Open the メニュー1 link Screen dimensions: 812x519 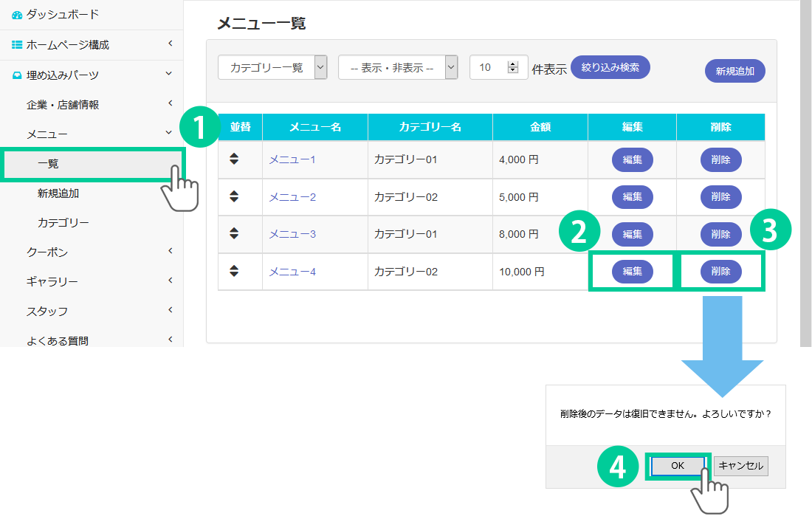(292, 159)
